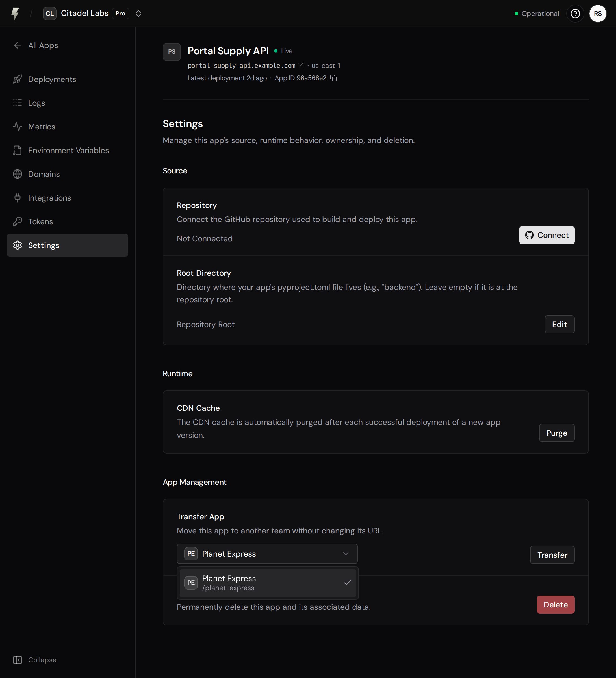The image size is (616, 678).
Task: Open Domains in the sidebar
Action: pos(67,174)
